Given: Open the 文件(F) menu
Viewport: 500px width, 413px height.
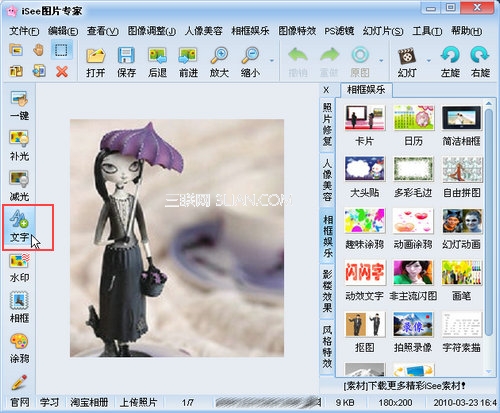Looking at the screenshot, I should click(x=24, y=31).
